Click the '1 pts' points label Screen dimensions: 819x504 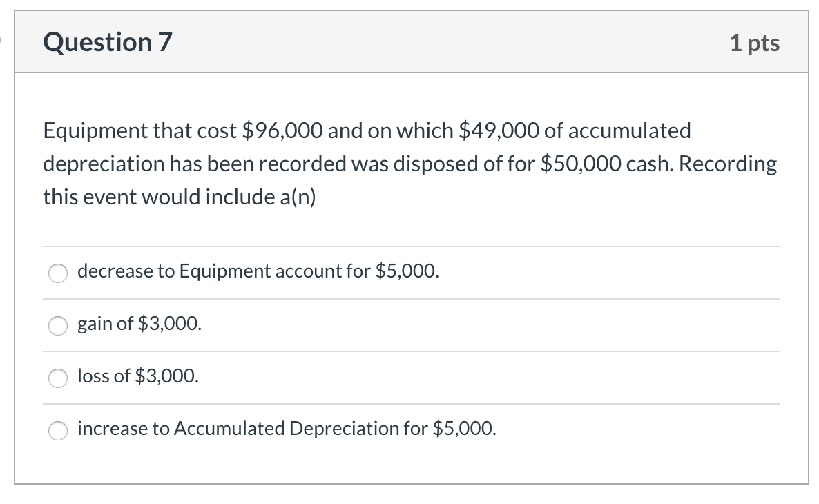[x=754, y=43]
